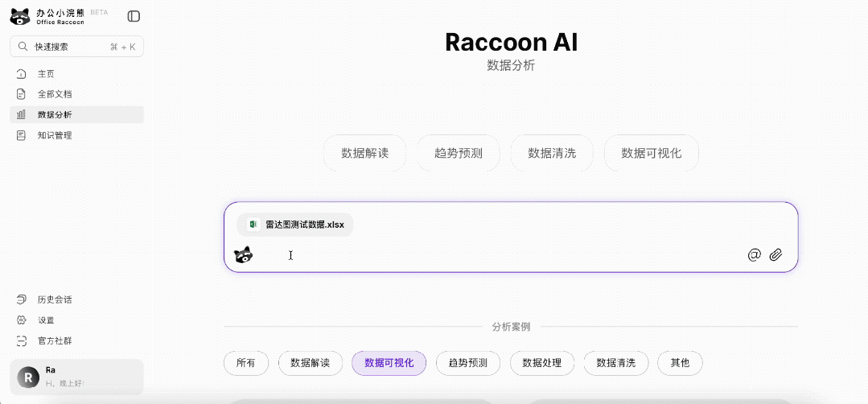Click the 数据解读 suggestion button

click(364, 153)
